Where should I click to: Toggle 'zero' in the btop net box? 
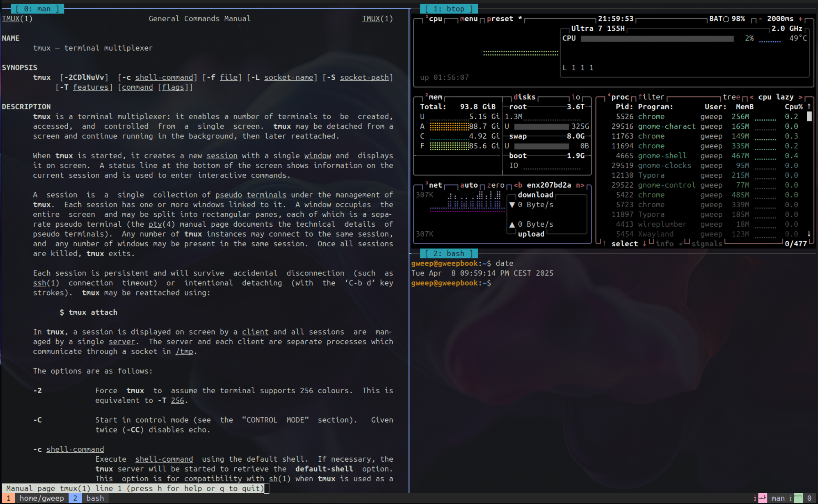point(495,185)
